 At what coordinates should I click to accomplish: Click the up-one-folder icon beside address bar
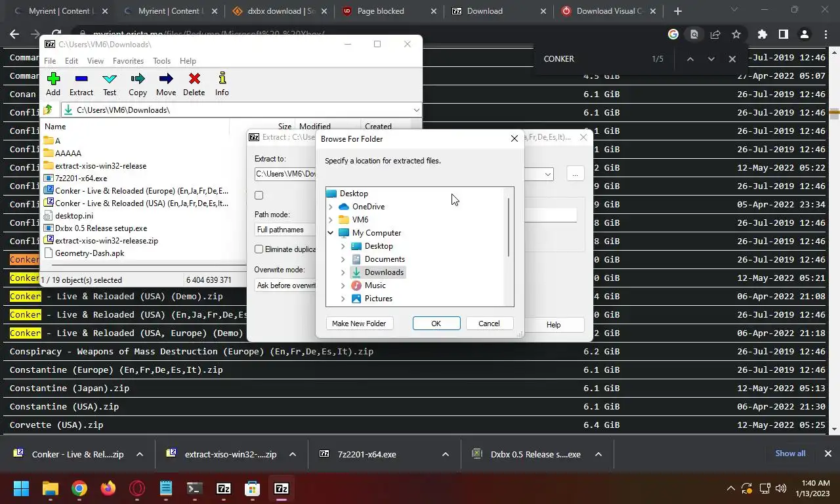coord(48,110)
